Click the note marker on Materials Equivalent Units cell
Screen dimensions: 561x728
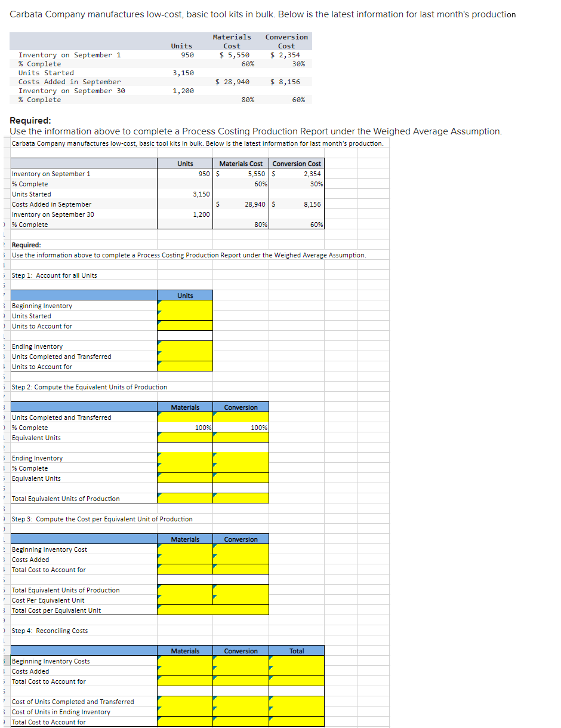coord(159,435)
